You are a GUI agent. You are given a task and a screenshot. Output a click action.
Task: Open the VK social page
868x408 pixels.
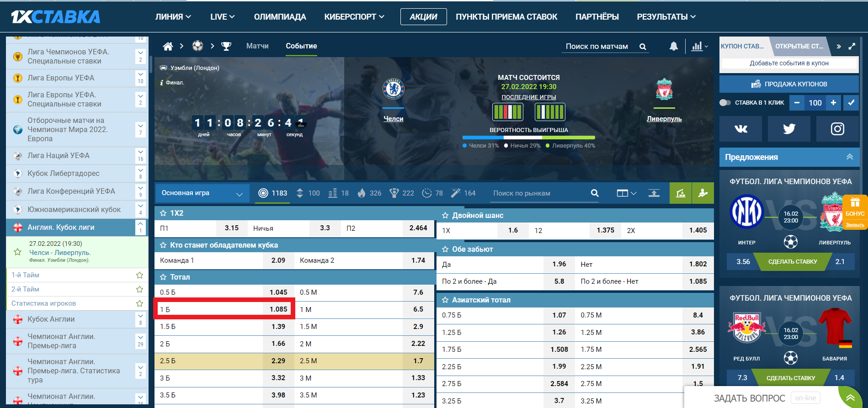point(740,129)
